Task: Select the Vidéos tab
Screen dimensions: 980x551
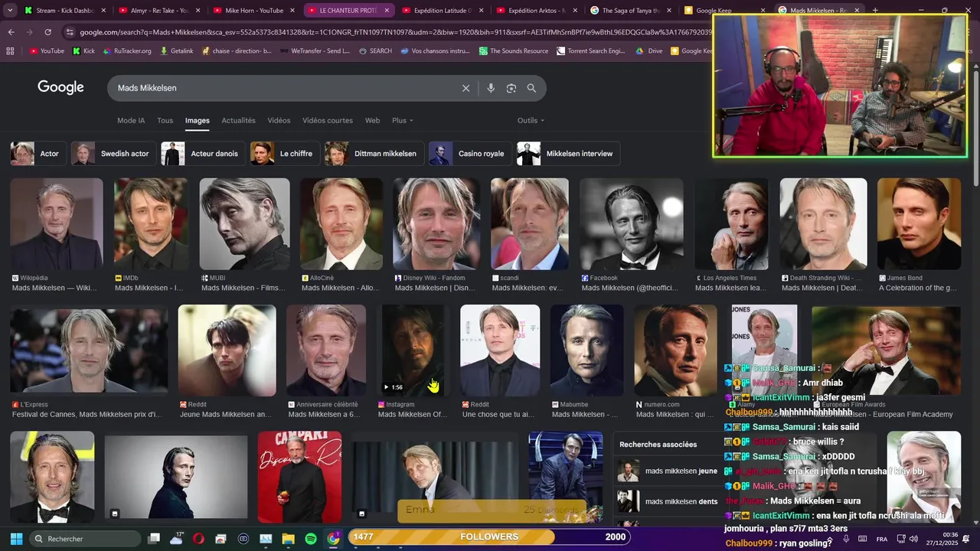Action: click(279, 120)
